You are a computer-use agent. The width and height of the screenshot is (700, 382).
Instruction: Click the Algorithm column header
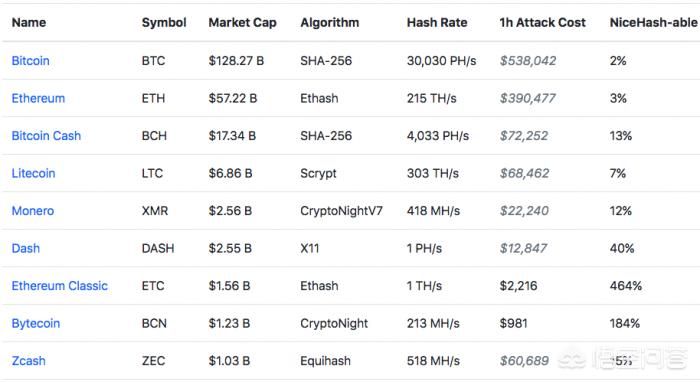[329, 23]
